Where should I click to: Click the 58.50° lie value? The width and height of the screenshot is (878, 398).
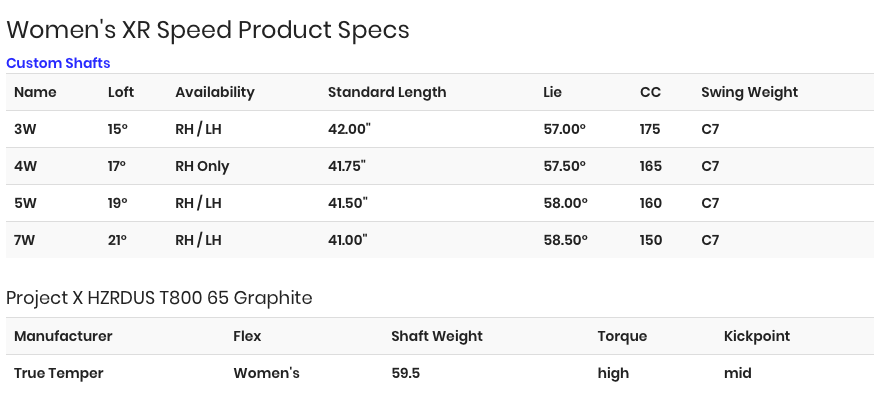(x=565, y=240)
